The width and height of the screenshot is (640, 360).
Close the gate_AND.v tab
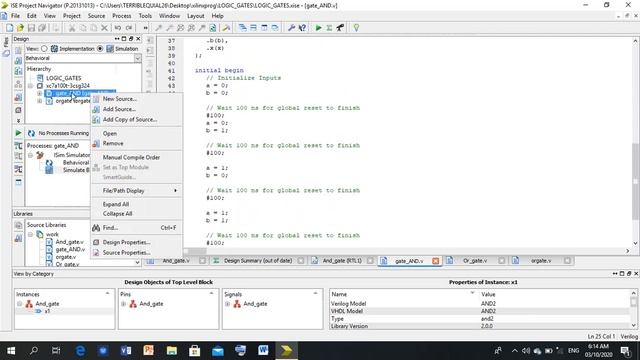coord(436,261)
